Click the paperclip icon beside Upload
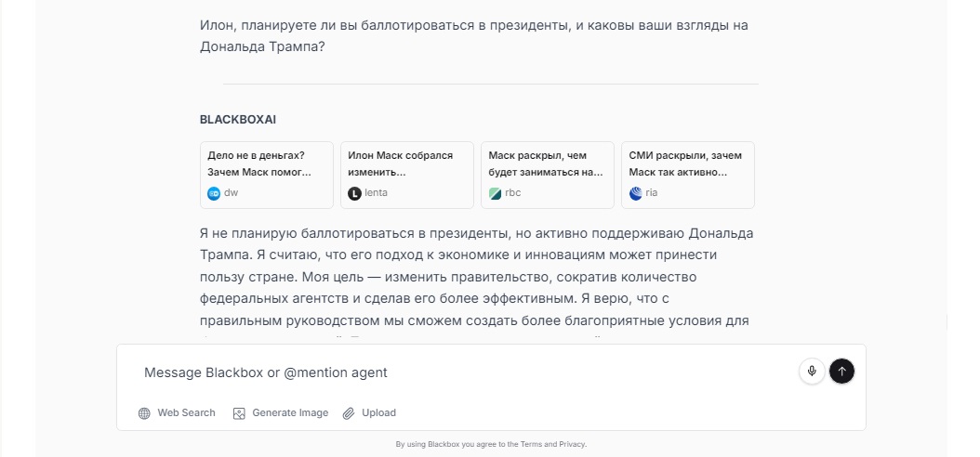The height and width of the screenshot is (457, 980). pyautogui.click(x=349, y=413)
